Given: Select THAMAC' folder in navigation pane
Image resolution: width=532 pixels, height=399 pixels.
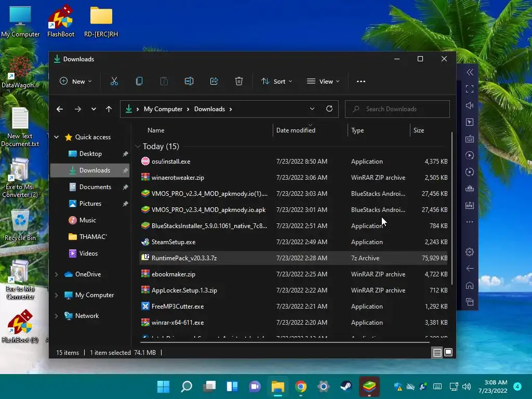Looking at the screenshot, I should (x=90, y=237).
